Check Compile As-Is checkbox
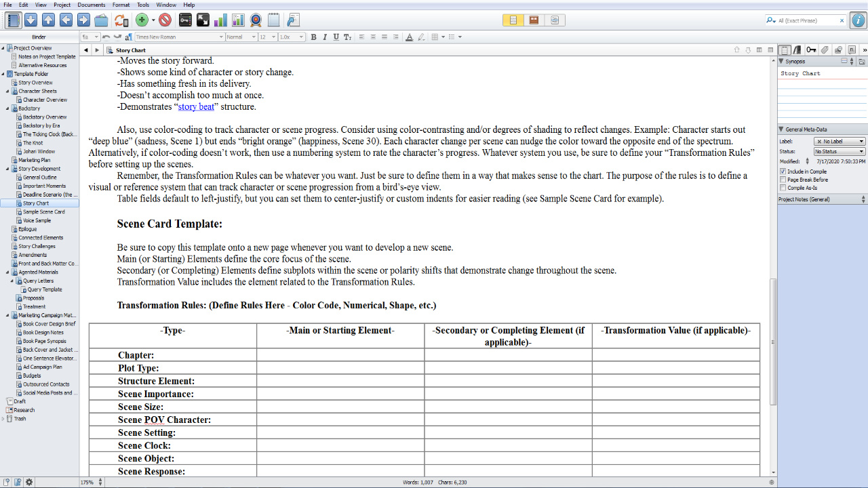The height and width of the screenshot is (488, 868). [783, 188]
